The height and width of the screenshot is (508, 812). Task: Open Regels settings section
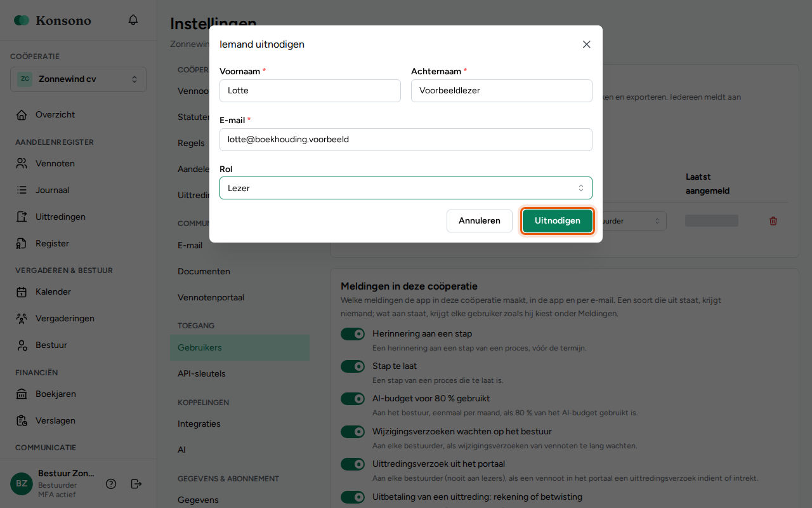tap(190, 144)
